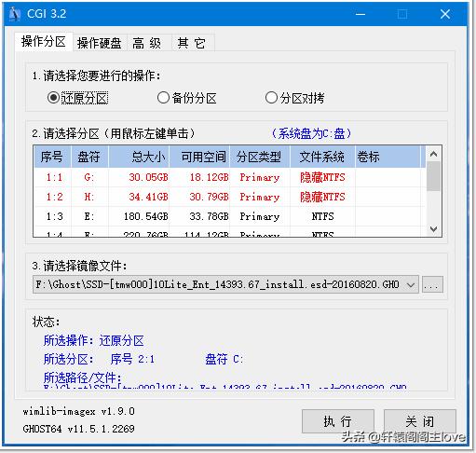Switch to the 操作硬盘 tab
This screenshot has width=476, height=453.
pyautogui.click(x=100, y=43)
